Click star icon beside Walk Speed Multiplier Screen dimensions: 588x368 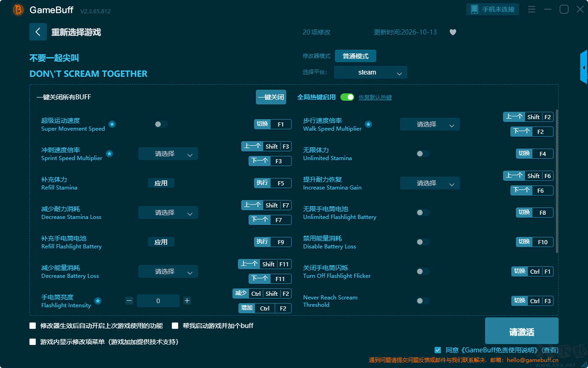(x=368, y=124)
